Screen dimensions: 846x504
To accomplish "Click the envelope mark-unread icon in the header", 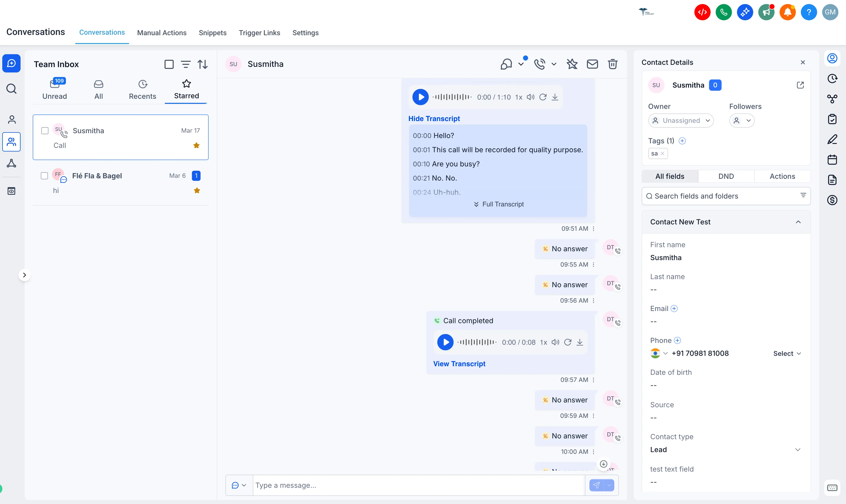I will (x=592, y=64).
